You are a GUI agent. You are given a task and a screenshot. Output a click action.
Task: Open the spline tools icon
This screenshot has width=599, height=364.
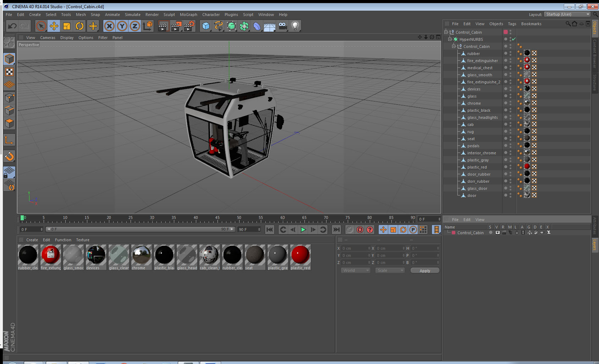219,26
